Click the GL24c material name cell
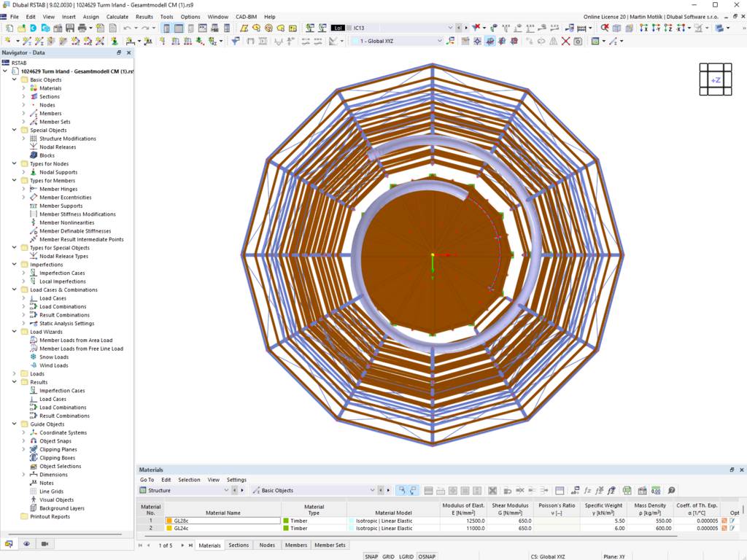This screenshot has height=560, width=747. 223,528
